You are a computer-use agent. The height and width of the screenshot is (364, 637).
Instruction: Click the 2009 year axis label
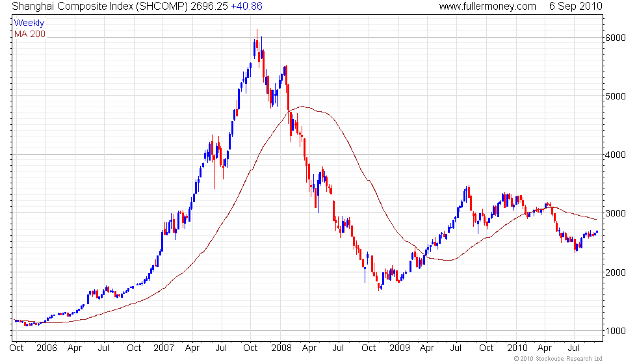tap(399, 348)
